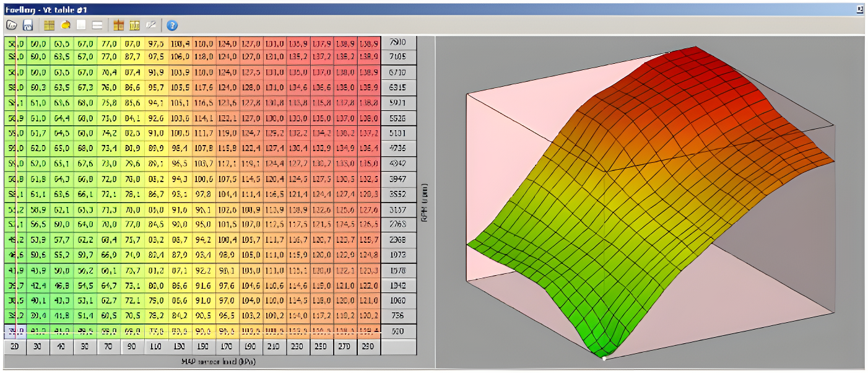868x373 pixels.
Task: Click the blank white square toolbar icon
Action: coord(81,25)
